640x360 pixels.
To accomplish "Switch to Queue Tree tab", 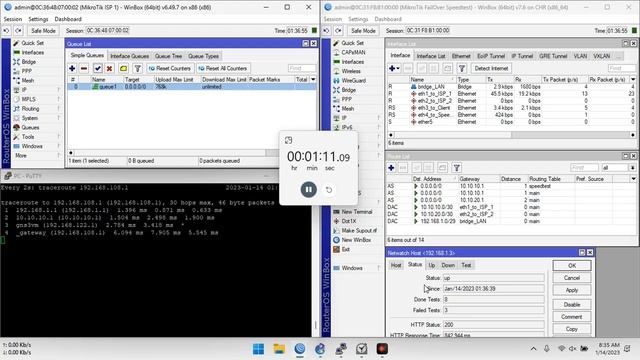I will coord(168,56).
